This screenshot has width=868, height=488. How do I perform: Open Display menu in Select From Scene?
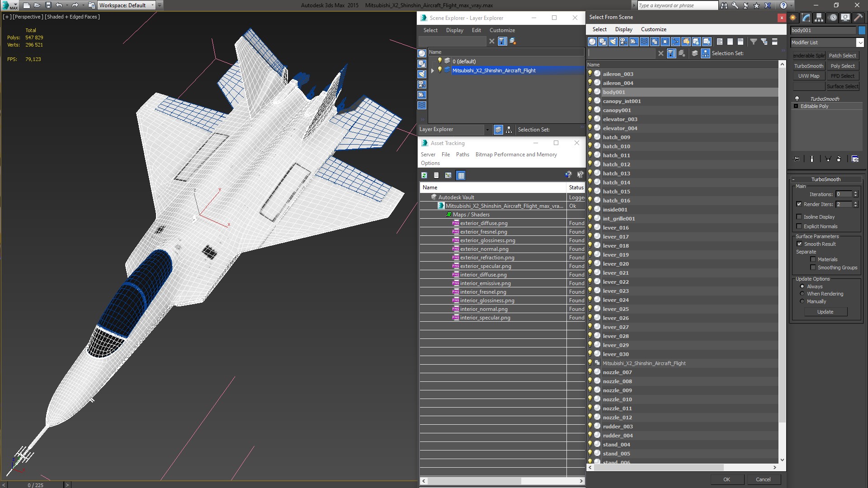(x=623, y=29)
